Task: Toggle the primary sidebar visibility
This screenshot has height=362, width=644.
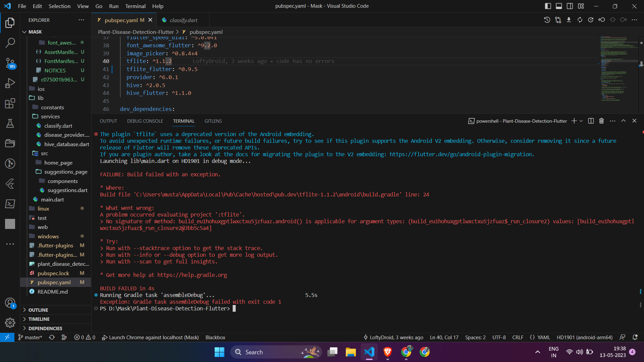Action: [548, 6]
